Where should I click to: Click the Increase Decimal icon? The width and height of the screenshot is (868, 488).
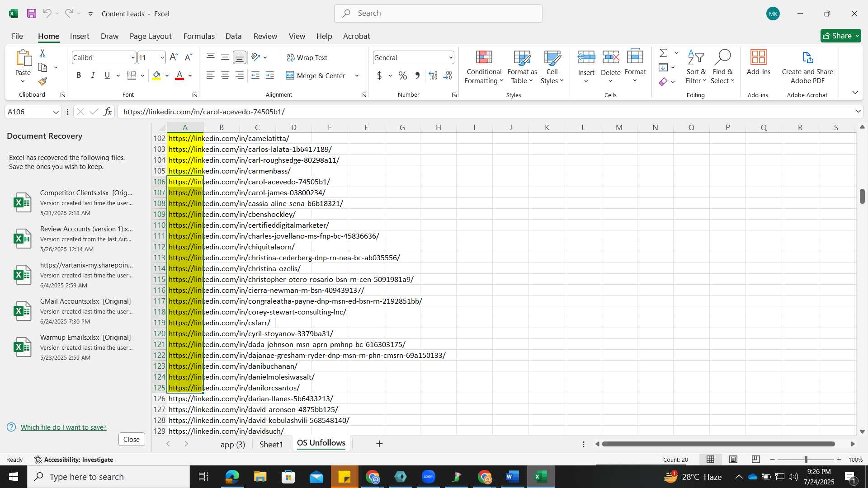tap(433, 75)
